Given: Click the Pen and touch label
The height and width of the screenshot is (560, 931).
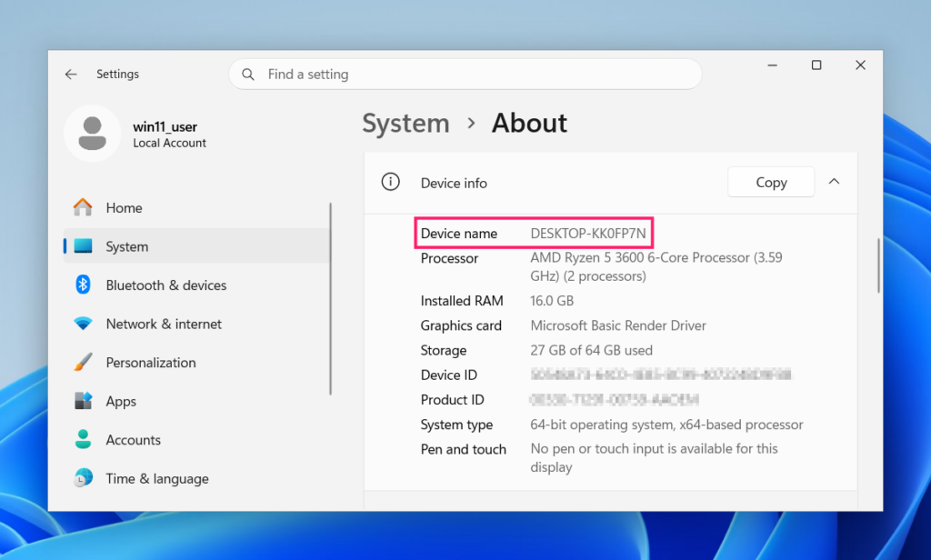Looking at the screenshot, I should 463,449.
